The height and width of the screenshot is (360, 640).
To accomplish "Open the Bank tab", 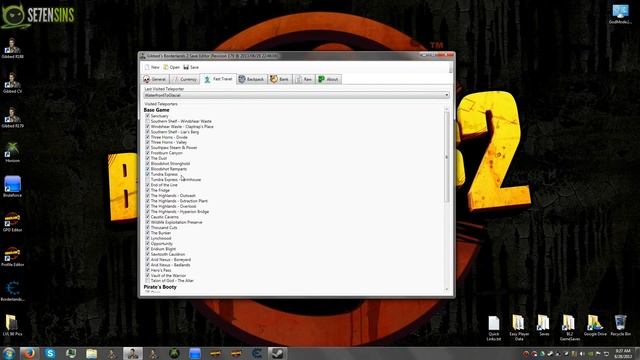I will [x=280, y=79].
